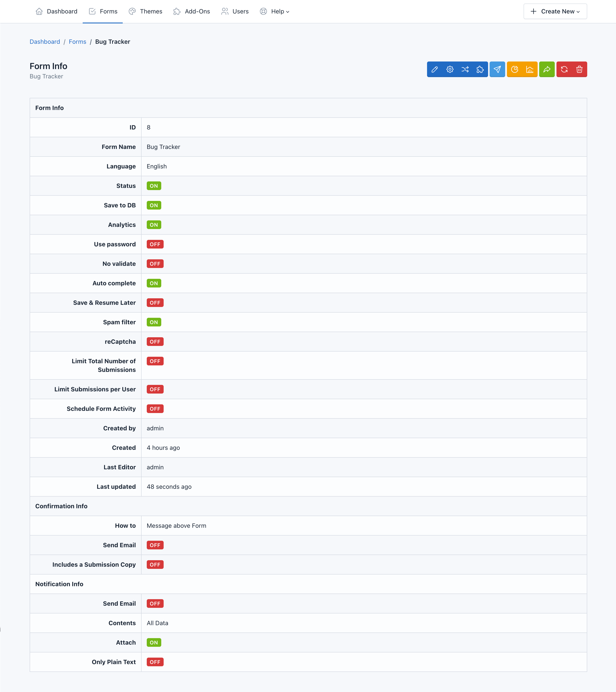Click the share/referral icon button
This screenshot has width=616, height=692.
coord(548,69)
